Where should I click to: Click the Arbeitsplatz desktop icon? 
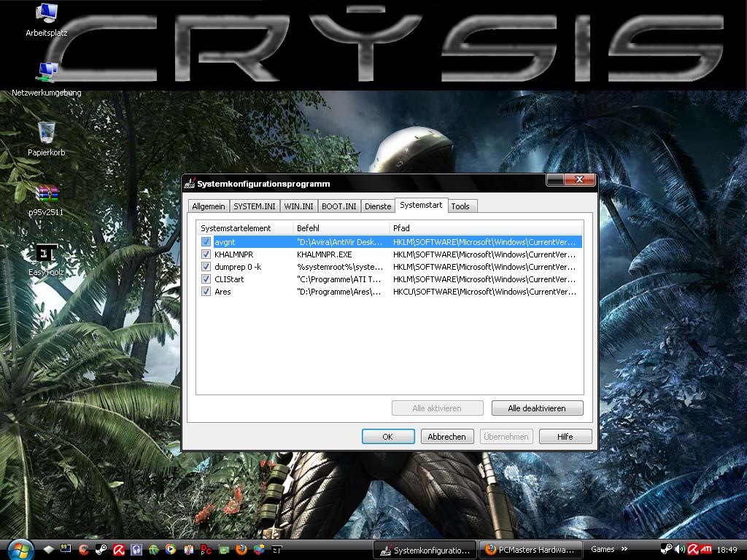click(x=47, y=14)
